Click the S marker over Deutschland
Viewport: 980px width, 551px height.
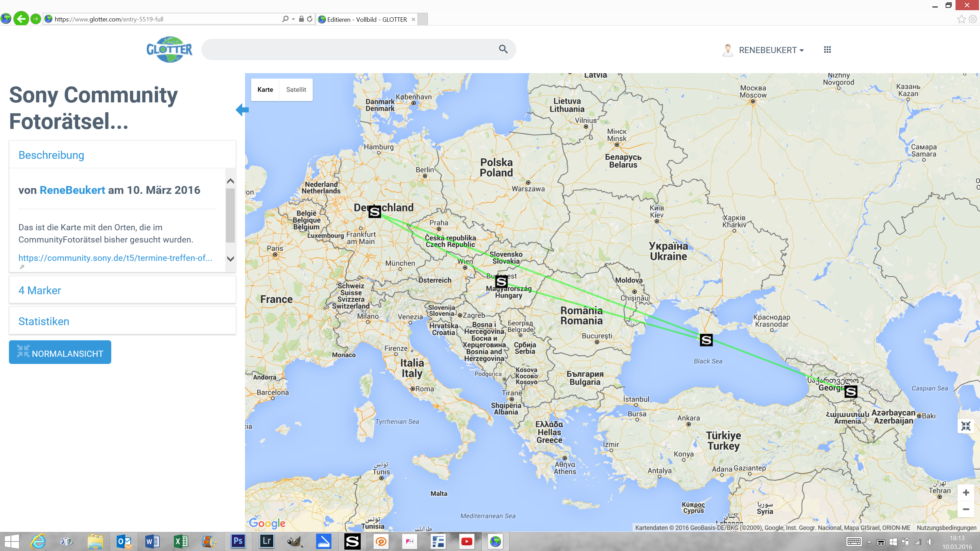(374, 212)
